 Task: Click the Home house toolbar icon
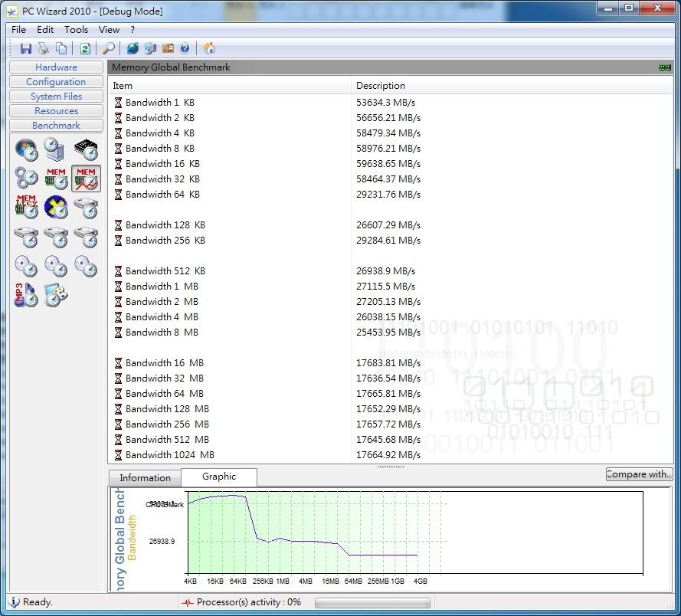[x=209, y=48]
